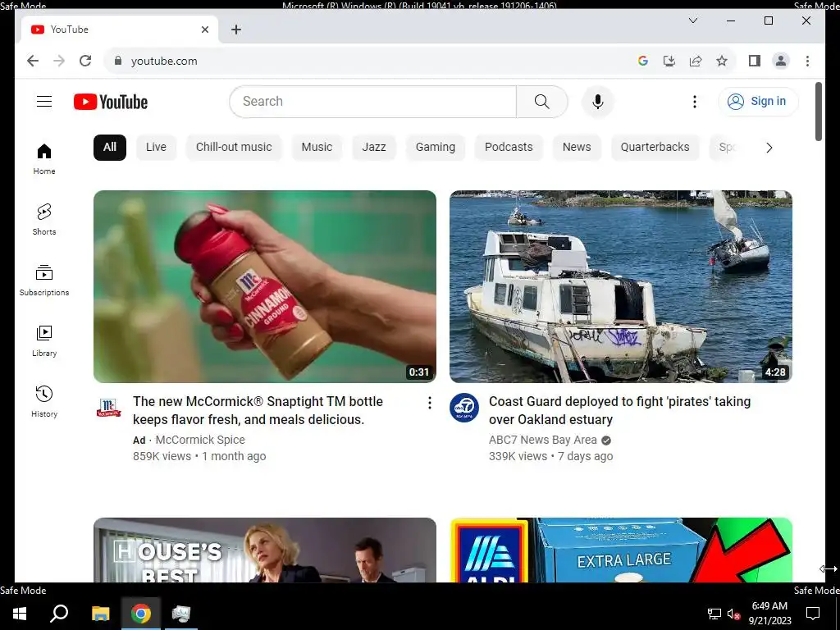This screenshot has height=630, width=840.
Task: Open the network tray icon
Action: (x=714, y=614)
